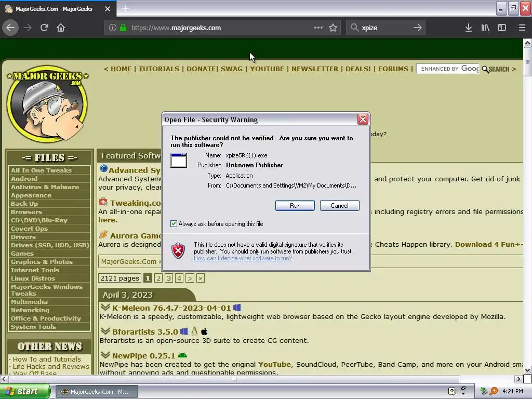Image resolution: width=532 pixels, height=399 pixels.
Task: Click the Firefox forward arrow button
Action: [x=28, y=28]
